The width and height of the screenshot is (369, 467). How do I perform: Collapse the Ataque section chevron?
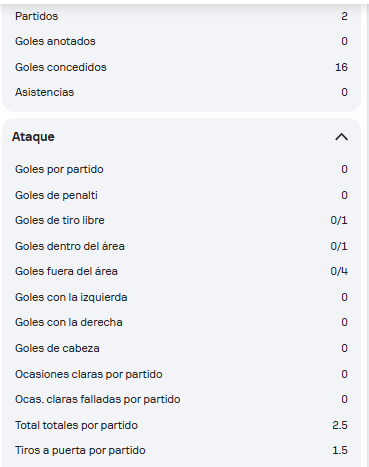(341, 137)
